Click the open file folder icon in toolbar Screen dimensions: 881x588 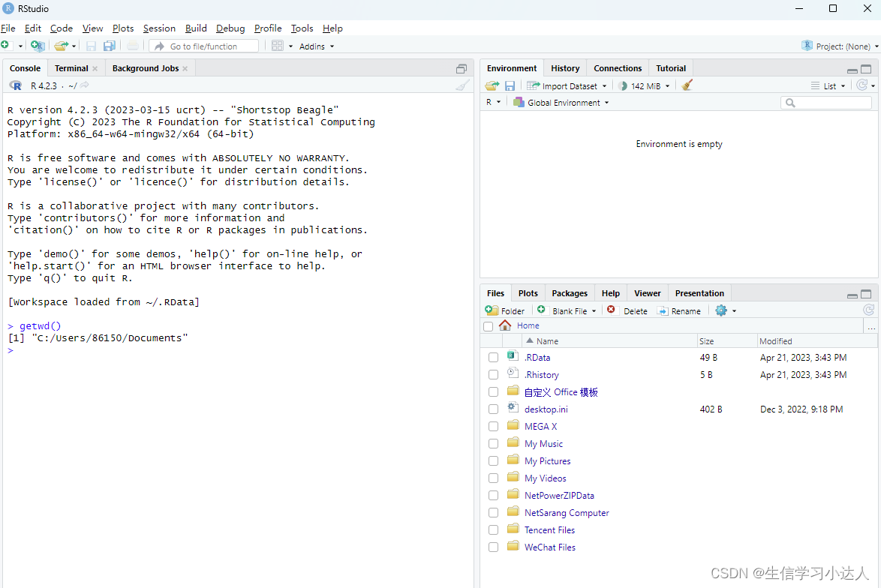60,46
